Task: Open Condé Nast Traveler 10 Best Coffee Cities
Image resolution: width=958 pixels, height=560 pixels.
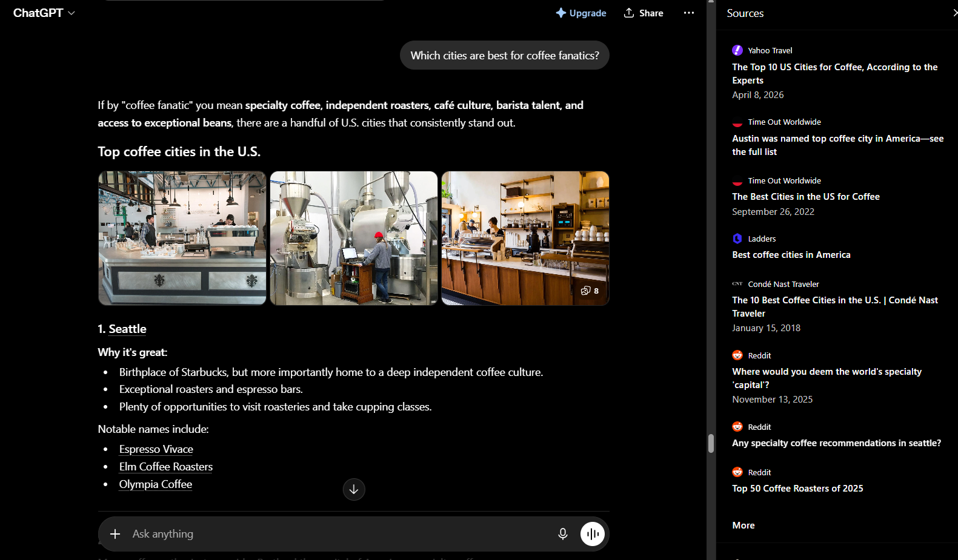Action: coord(835,307)
